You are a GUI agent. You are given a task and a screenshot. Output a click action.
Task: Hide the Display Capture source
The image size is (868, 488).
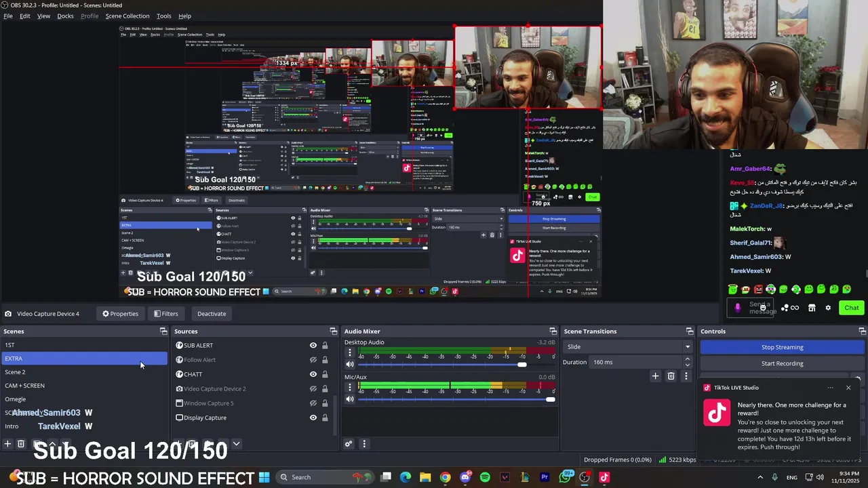click(313, 418)
